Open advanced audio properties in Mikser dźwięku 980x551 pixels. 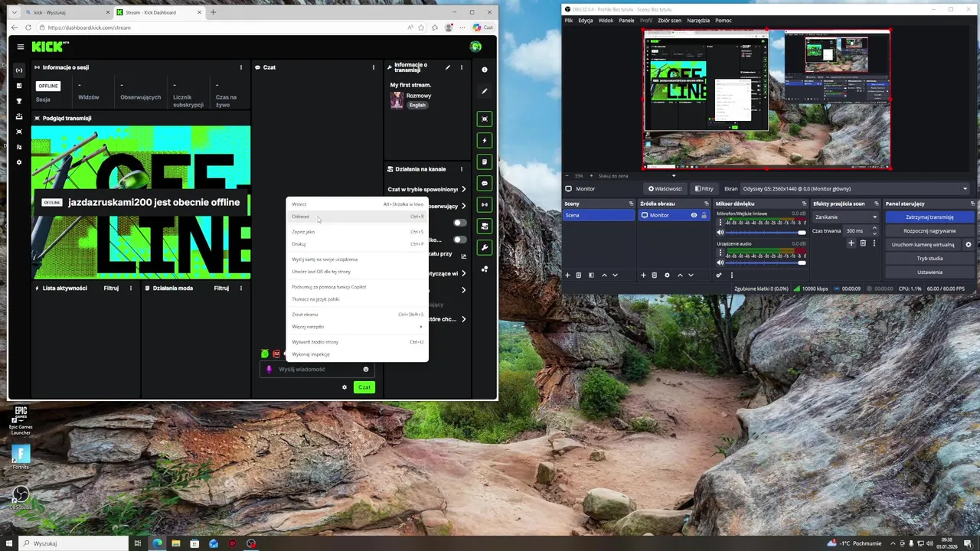pyautogui.click(x=719, y=275)
